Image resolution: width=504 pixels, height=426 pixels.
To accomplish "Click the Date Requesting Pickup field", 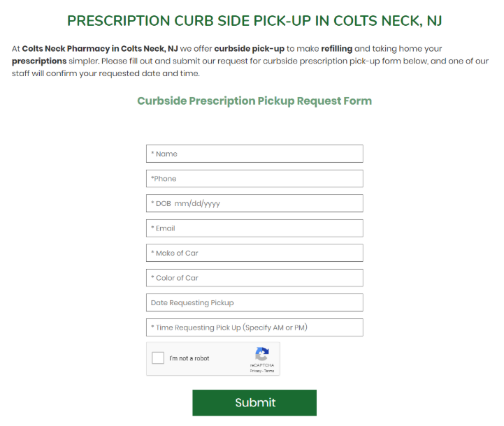I will [x=254, y=302].
